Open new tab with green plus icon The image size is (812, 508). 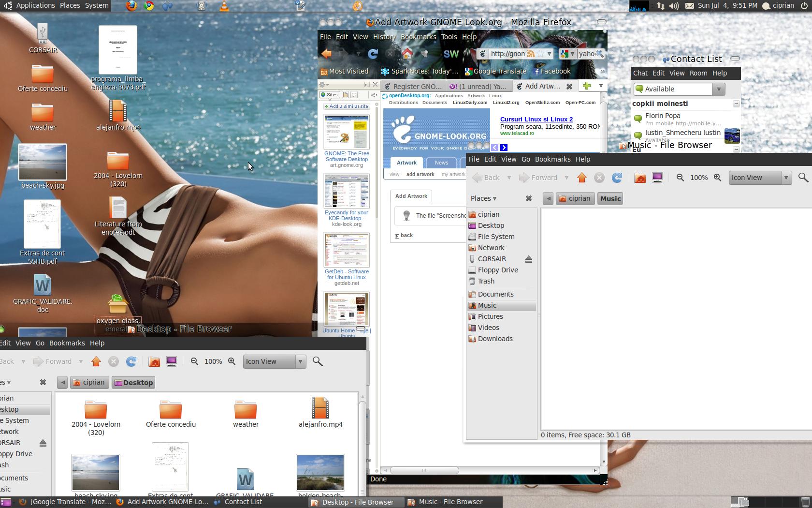(x=586, y=86)
